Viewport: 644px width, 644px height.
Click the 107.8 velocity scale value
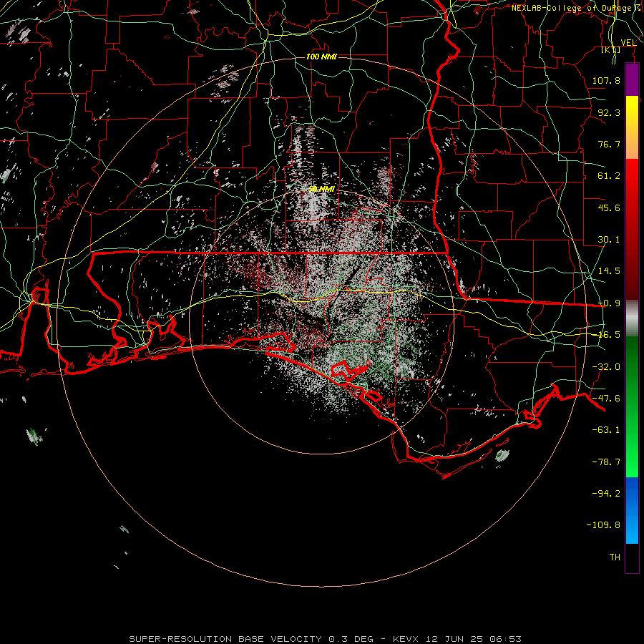click(x=606, y=80)
